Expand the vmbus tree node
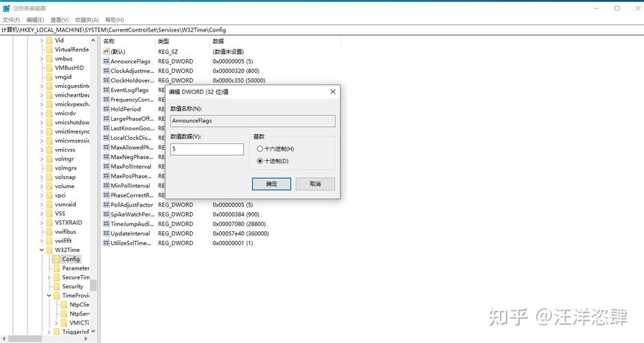The height and width of the screenshot is (343, 644). 42,59
